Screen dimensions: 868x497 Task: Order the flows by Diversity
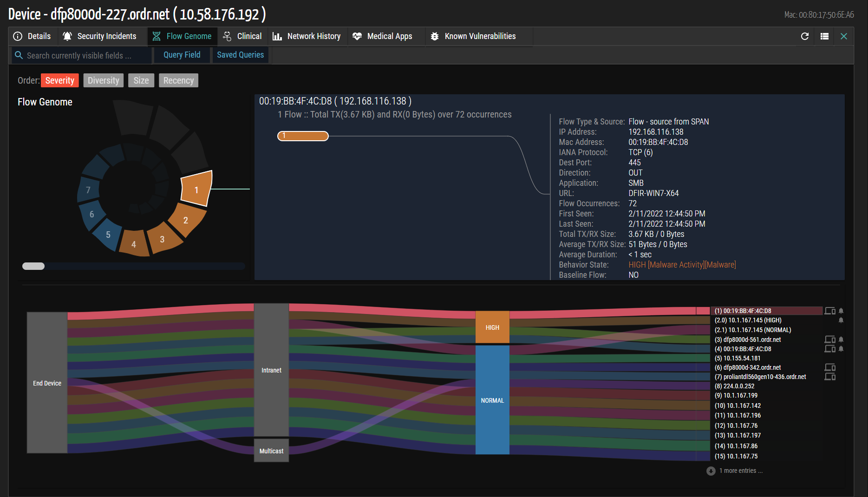click(103, 80)
